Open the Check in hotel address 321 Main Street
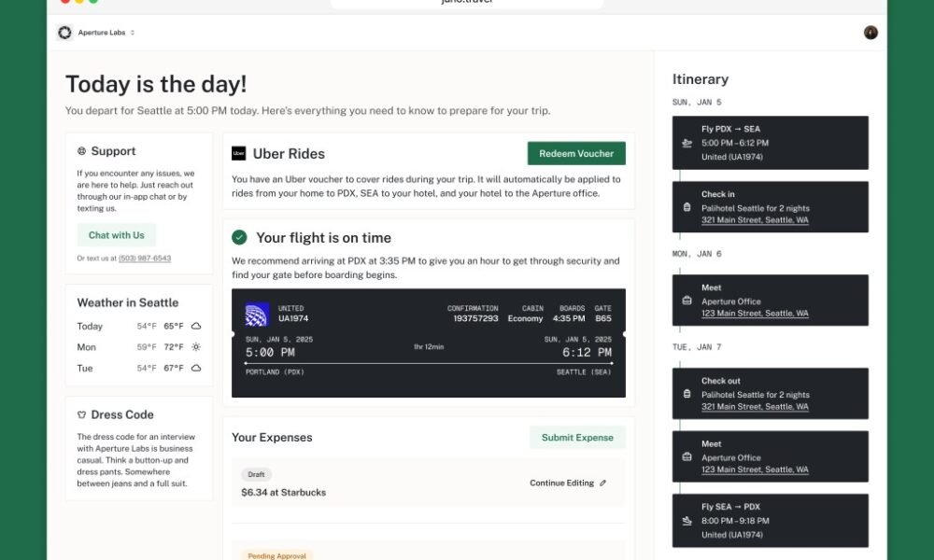Image resolution: width=934 pixels, height=560 pixels. pyautogui.click(x=755, y=220)
